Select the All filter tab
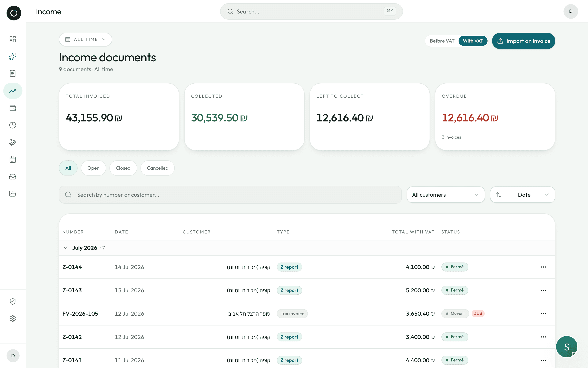Screen dimensions: 588x368 click(x=68, y=168)
